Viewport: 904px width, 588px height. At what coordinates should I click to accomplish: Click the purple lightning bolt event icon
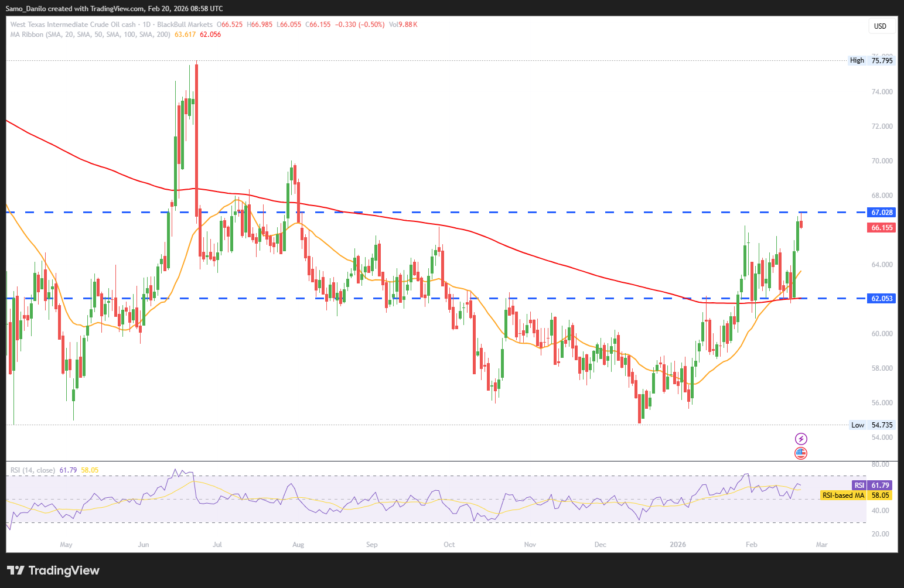[x=801, y=439]
